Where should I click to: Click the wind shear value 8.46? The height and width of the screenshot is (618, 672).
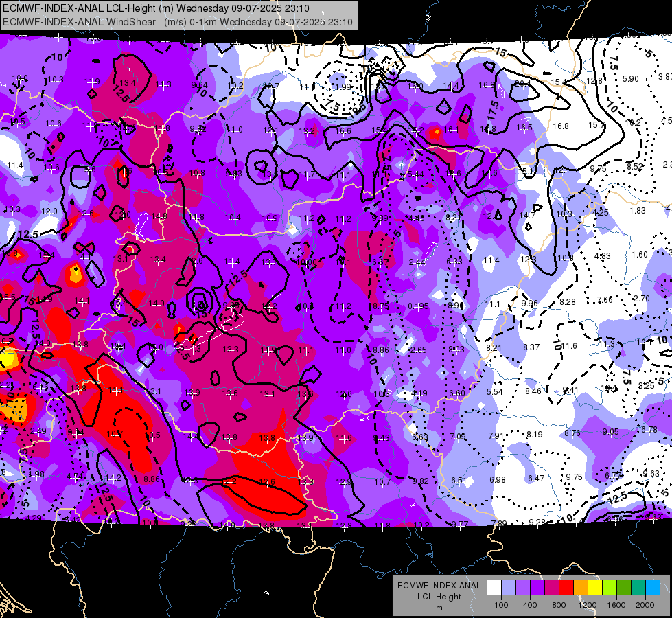533,391
